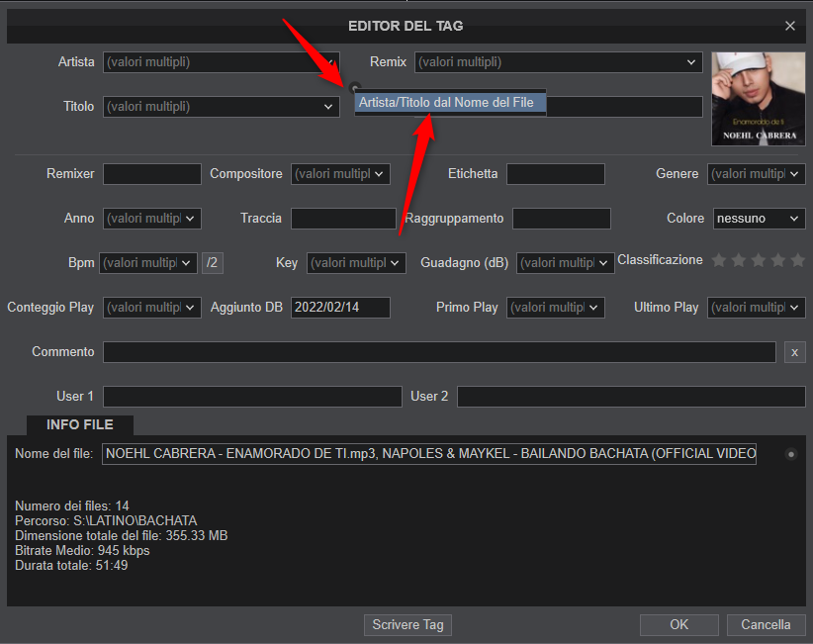813x644 pixels.
Task: Click the Commento text field
Action: click(439, 352)
